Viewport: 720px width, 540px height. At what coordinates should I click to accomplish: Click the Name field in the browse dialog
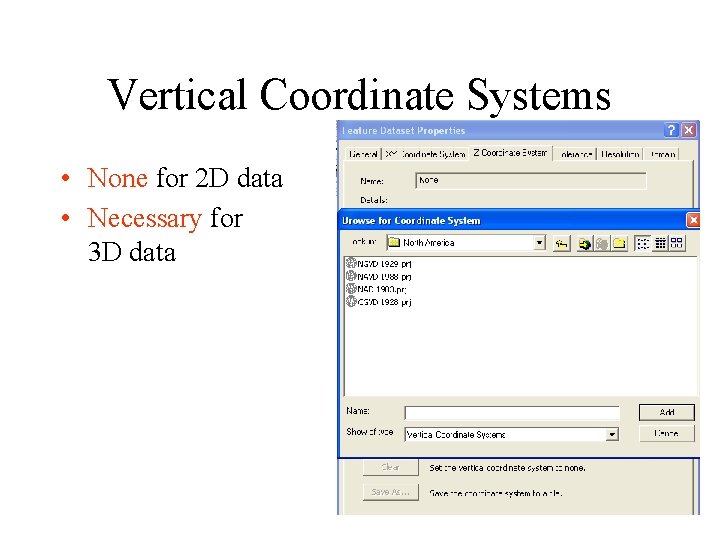512,413
